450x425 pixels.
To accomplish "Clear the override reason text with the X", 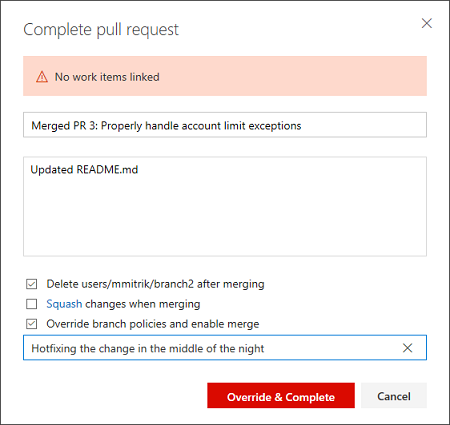I will 407,348.
